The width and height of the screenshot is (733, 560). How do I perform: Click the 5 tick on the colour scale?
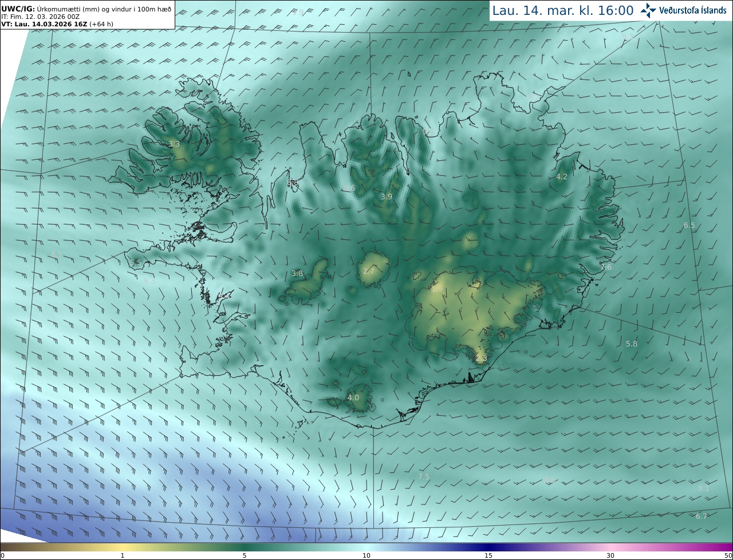coord(245,555)
